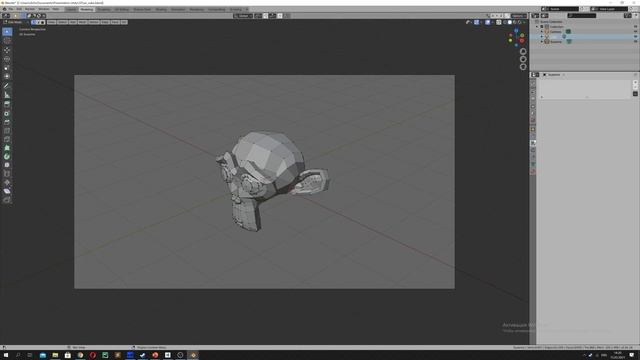Enable vertex select mode
Image resolution: width=640 pixels, height=360 pixels.
tap(33, 22)
